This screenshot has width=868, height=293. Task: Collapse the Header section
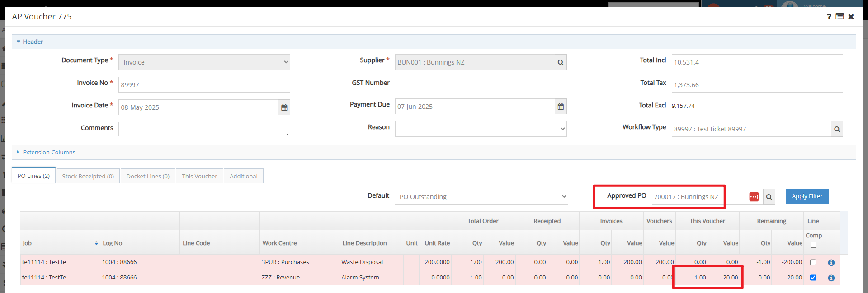29,42
